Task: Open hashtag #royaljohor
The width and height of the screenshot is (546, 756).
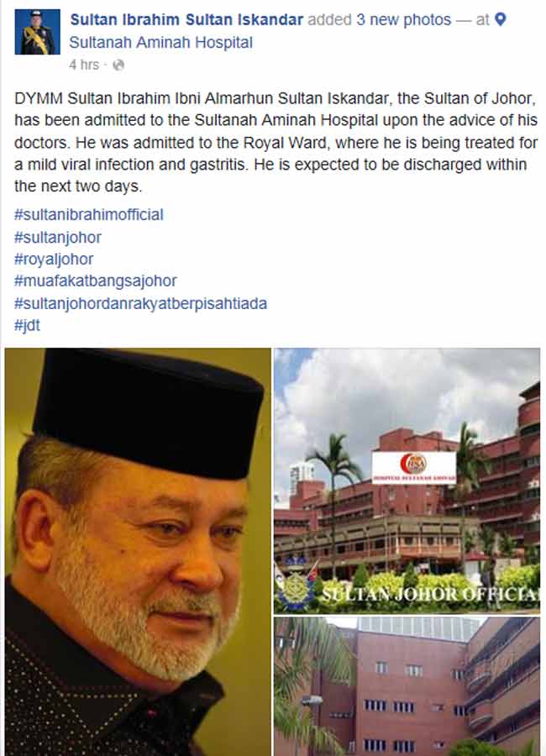Action: click(x=54, y=259)
